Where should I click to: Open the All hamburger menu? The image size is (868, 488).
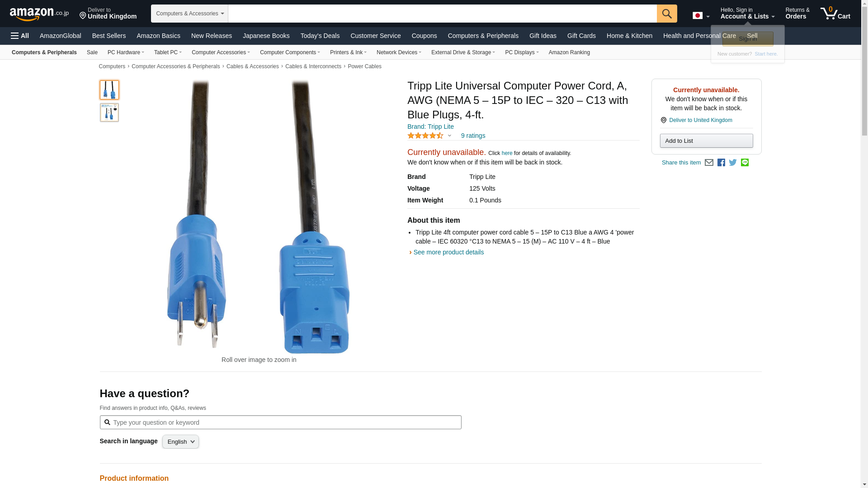point(20,36)
